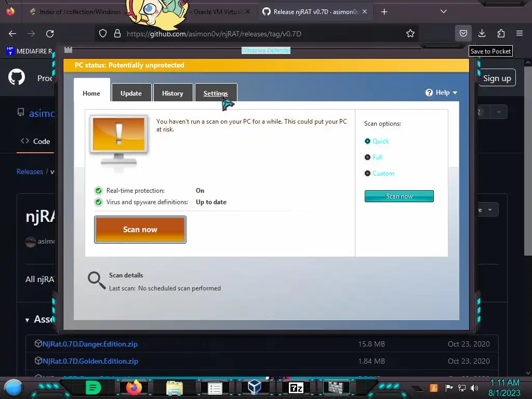Screen dimensions: 532x399
Task: Reload the current page
Action: click(50, 34)
